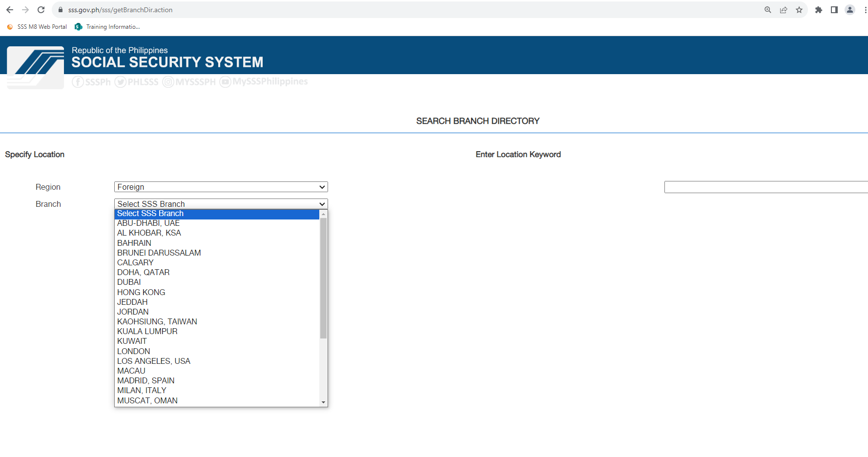The width and height of the screenshot is (868, 457).
Task: Bookmark this page with the star icon
Action: click(x=799, y=10)
